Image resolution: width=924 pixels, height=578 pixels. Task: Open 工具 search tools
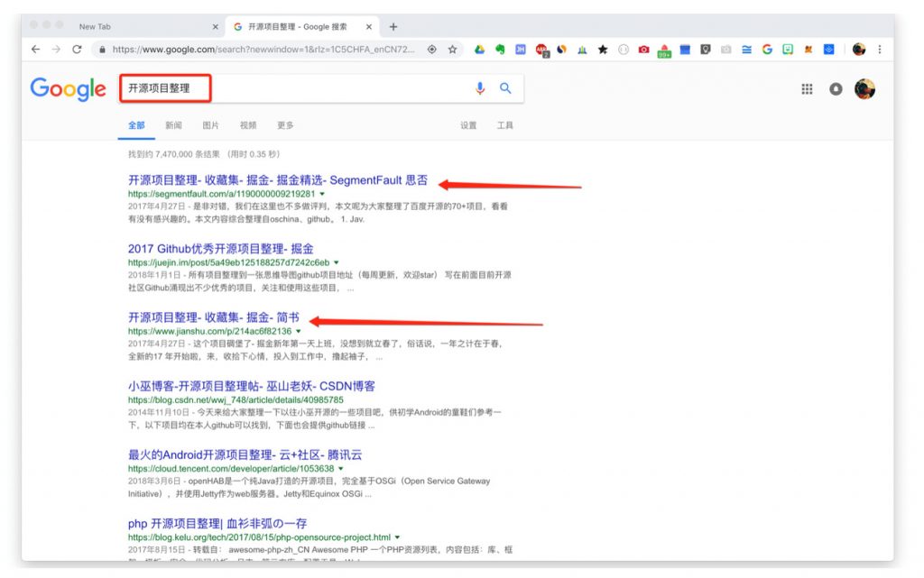505,125
